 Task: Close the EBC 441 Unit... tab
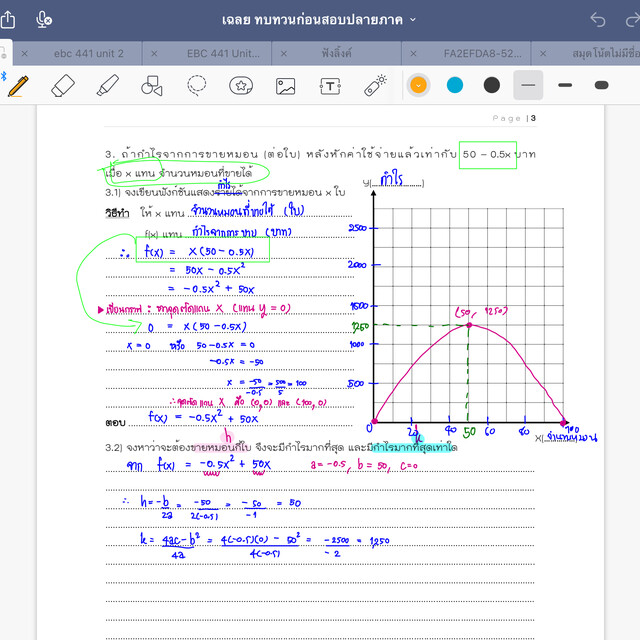click(x=154, y=53)
